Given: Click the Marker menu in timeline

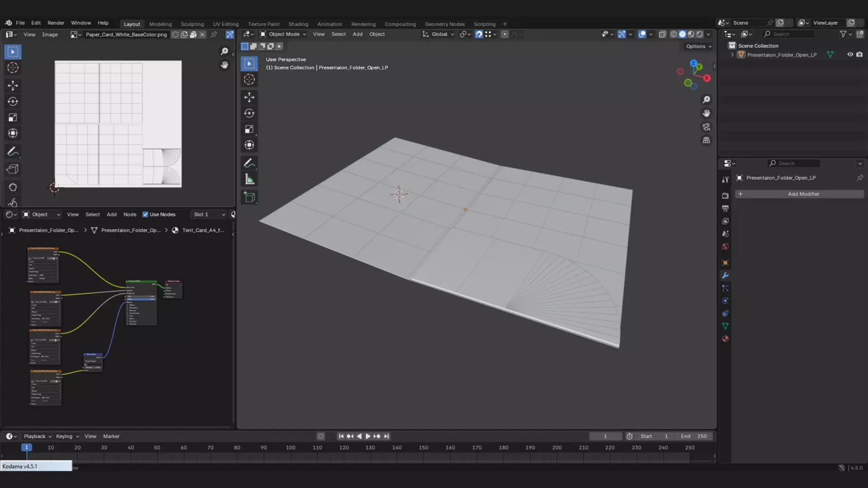Looking at the screenshot, I should coord(111,436).
